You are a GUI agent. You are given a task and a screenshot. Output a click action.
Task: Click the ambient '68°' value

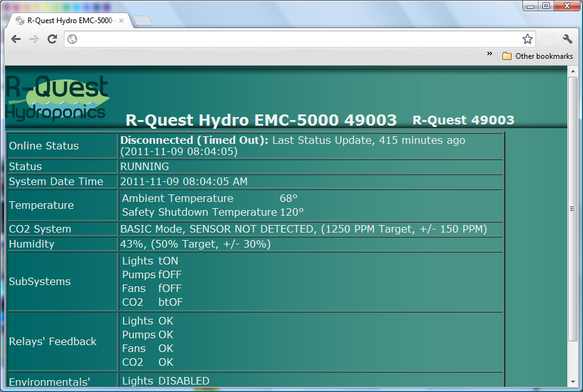point(288,198)
